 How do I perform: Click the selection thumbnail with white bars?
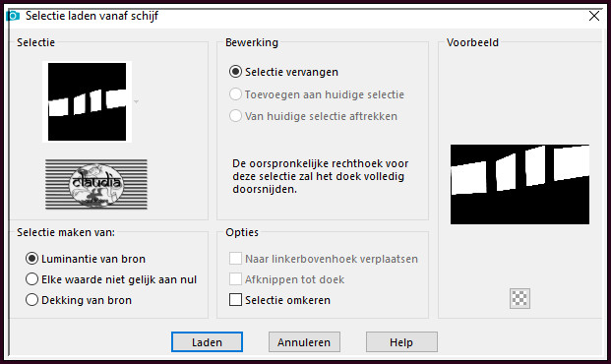coord(87,101)
